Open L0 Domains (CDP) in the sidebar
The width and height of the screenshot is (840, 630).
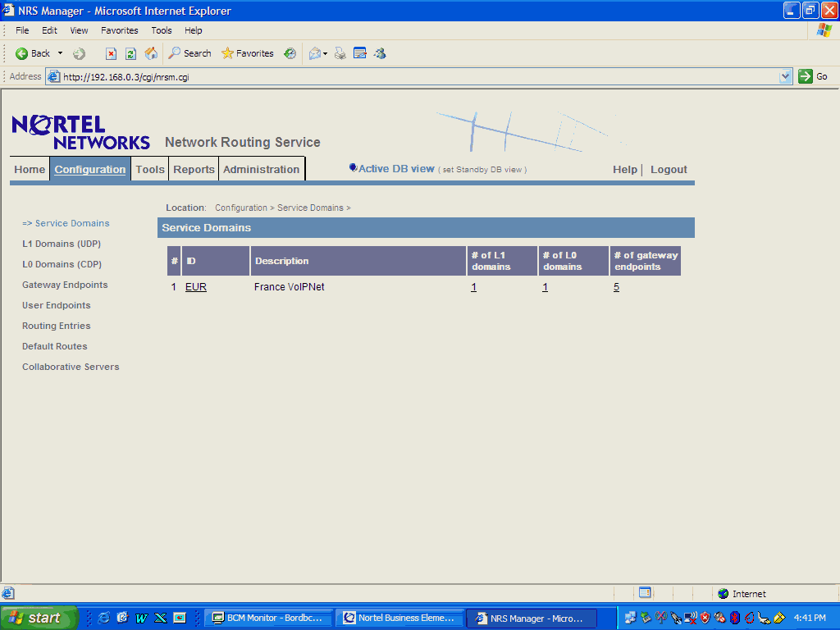pos(62,264)
